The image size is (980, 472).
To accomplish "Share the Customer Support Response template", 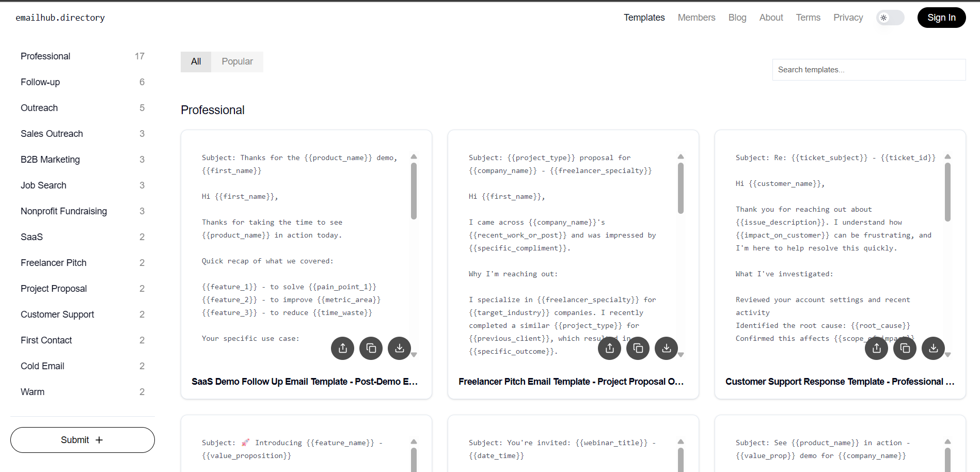I will click(876, 348).
